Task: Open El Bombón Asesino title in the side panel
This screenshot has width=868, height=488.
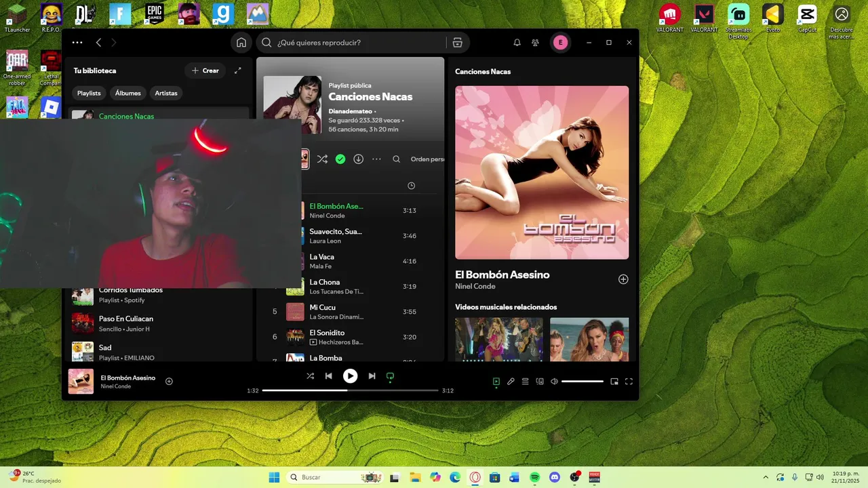Action: (502, 274)
